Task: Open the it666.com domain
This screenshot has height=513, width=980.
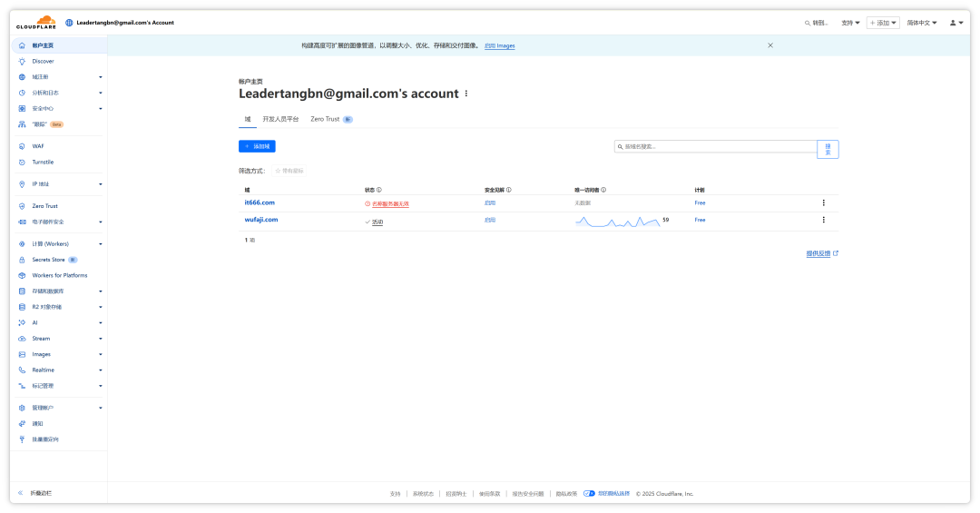Action: [260, 202]
